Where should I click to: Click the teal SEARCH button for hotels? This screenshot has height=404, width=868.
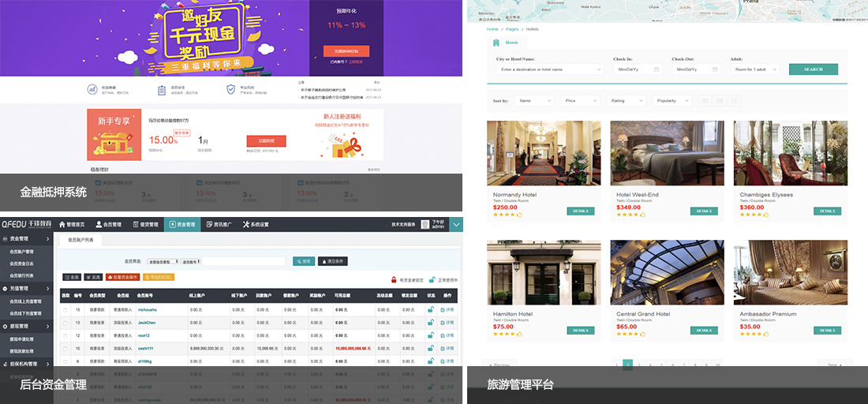point(814,69)
